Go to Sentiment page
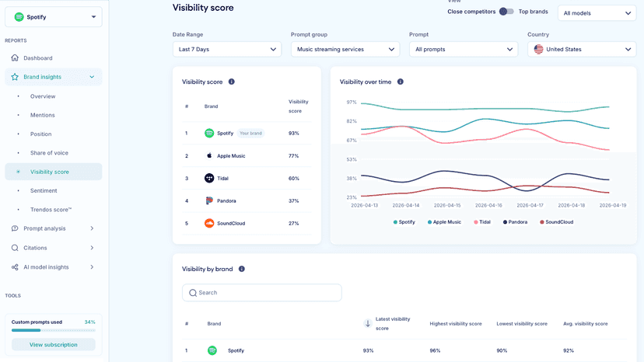Image resolution: width=644 pixels, height=362 pixels. [44, 191]
